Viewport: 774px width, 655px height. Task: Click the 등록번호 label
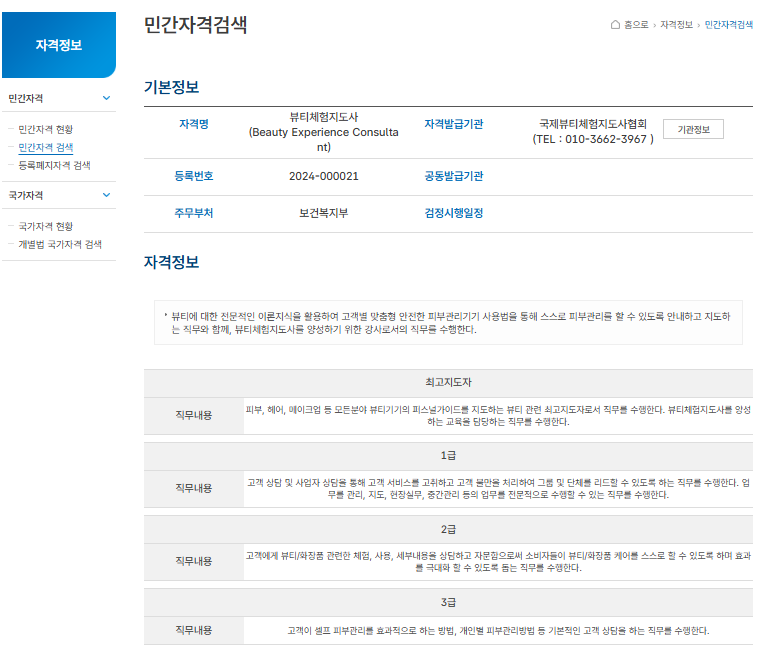pos(194,176)
